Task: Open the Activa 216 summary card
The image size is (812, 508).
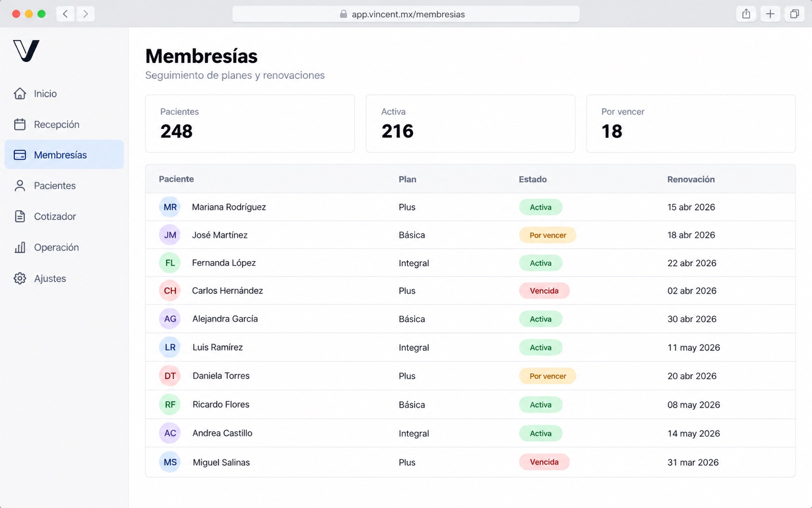Action: [471, 123]
